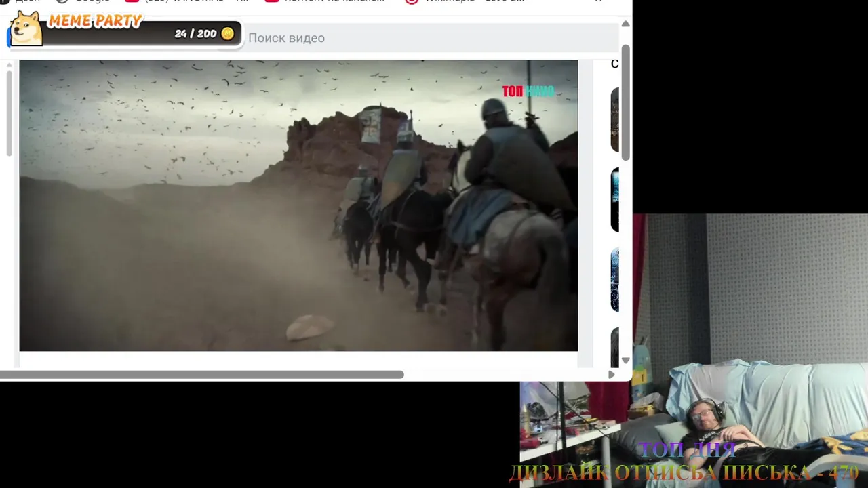Screen dimensions: 868x488
Task: Click the gold coin icon beside 24 / 200
Action: (x=228, y=33)
